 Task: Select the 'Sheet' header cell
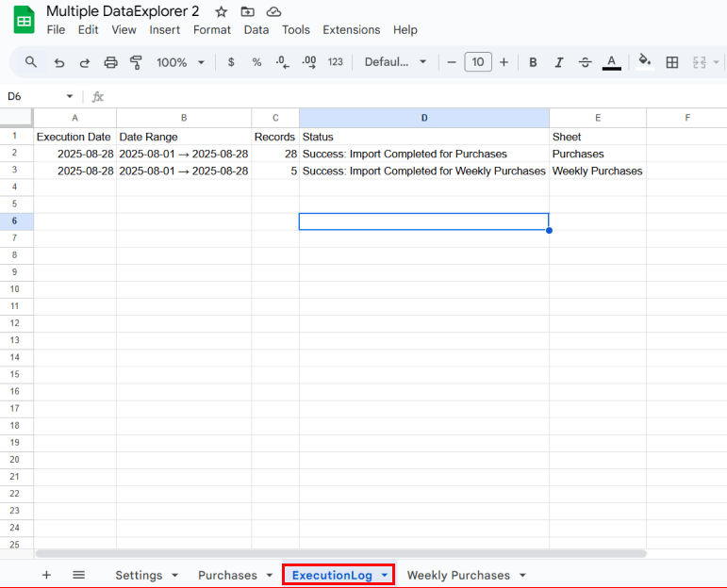coord(598,137)
